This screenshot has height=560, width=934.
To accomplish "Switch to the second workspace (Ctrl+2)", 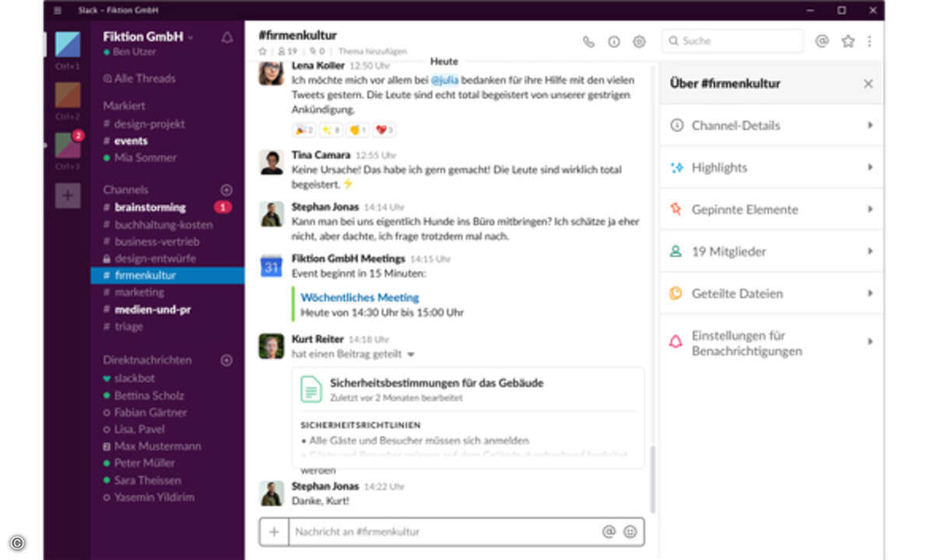I will (67, 95).
